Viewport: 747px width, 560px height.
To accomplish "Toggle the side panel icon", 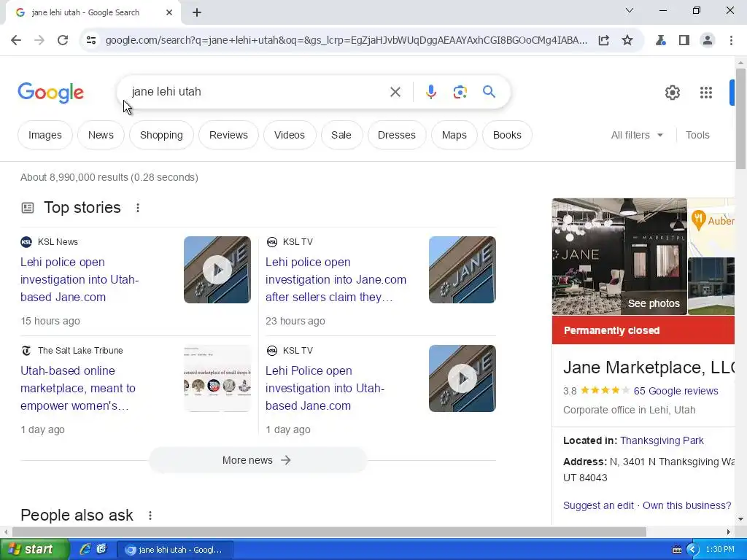I will (x=684, y=40).
